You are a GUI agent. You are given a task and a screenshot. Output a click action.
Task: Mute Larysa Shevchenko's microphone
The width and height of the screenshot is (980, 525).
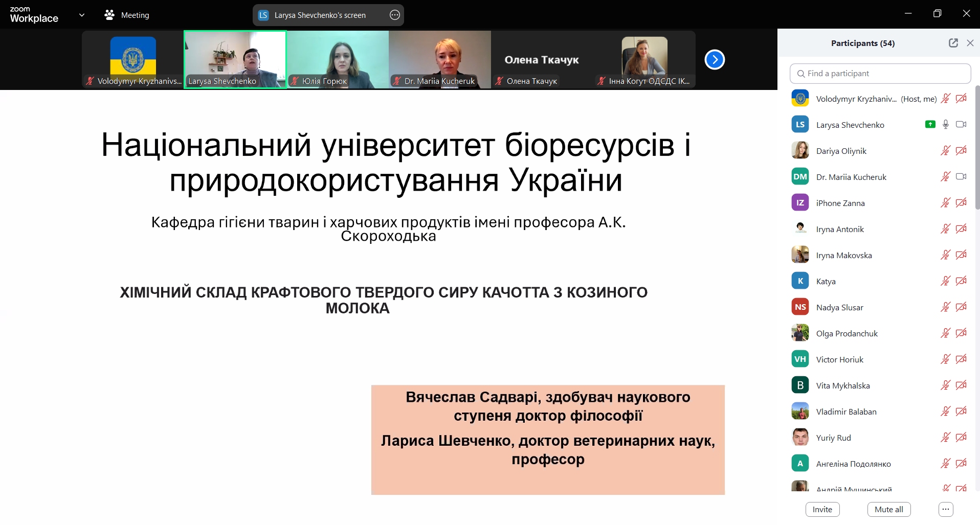946,124
